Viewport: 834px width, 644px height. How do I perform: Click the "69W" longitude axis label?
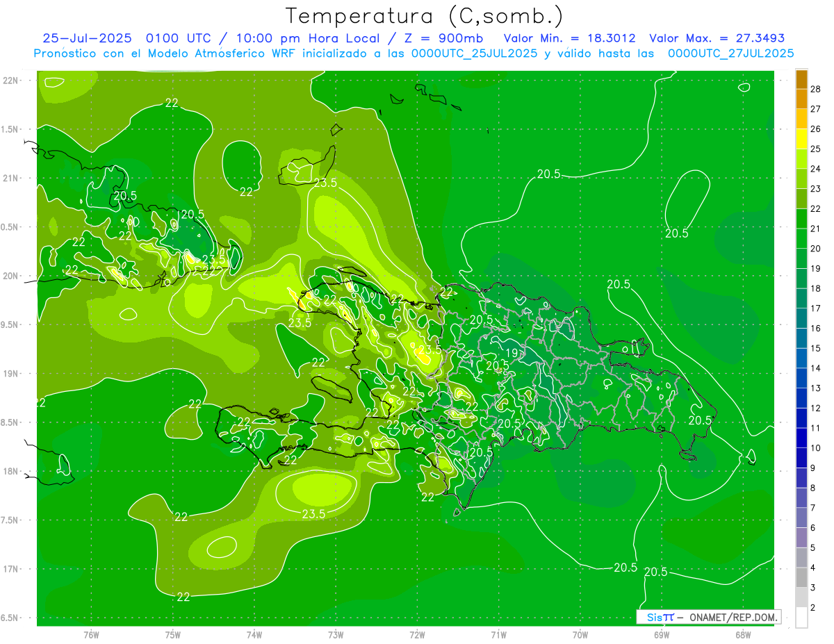coord(662,635)
